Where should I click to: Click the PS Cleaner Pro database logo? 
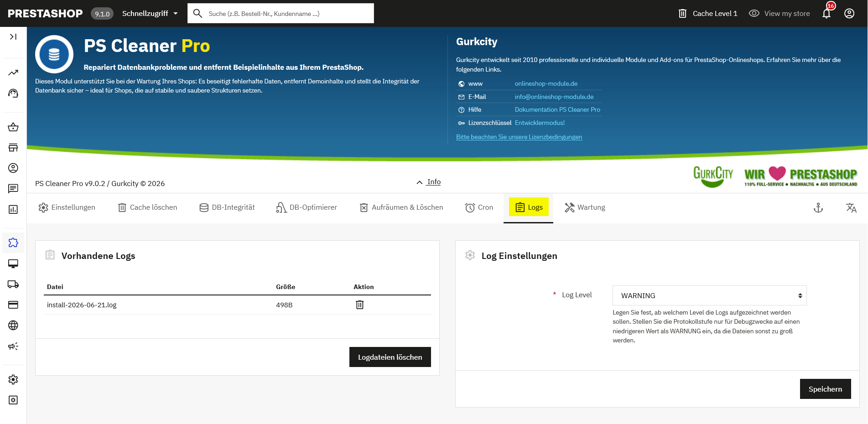pyautogui.click(x=54, y=54)
